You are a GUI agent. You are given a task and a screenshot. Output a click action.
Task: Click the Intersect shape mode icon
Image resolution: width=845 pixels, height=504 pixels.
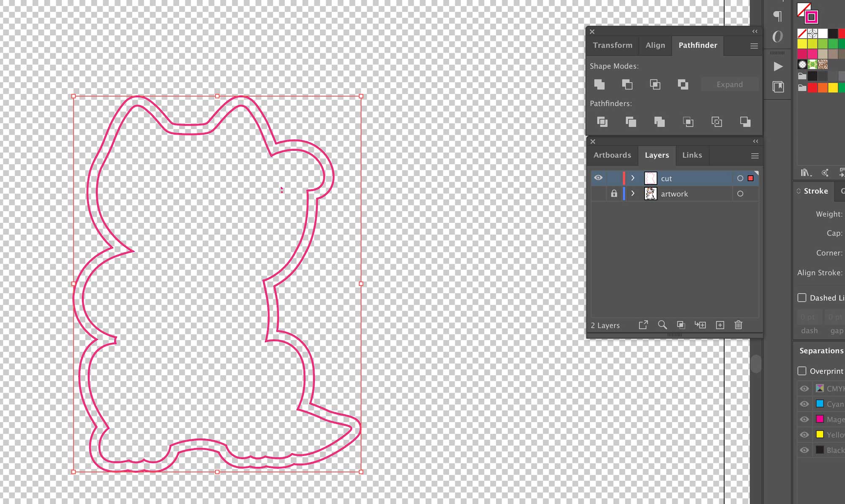click(x=655, y=84)
